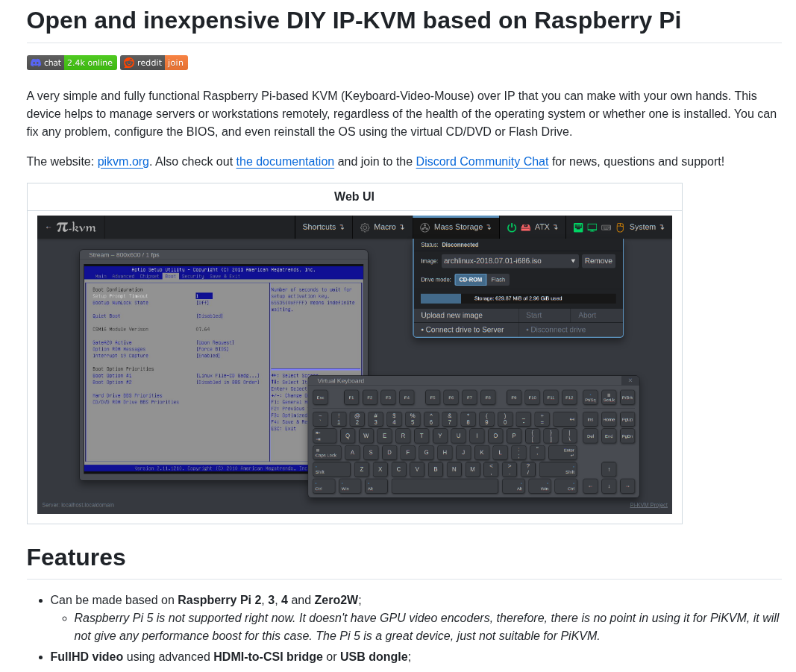Click the red ATX drive LED icon
The height and width of the screenshot is (672, 796).
526,227
